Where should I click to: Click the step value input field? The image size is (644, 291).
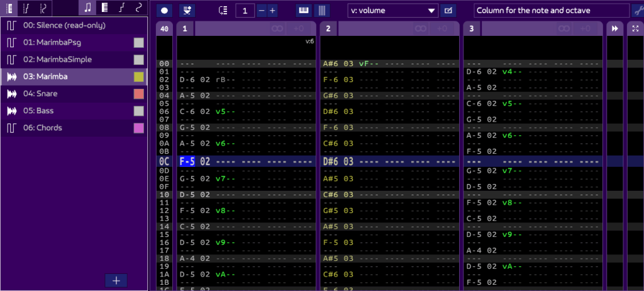pyautogui.click(x=245, y=10)
